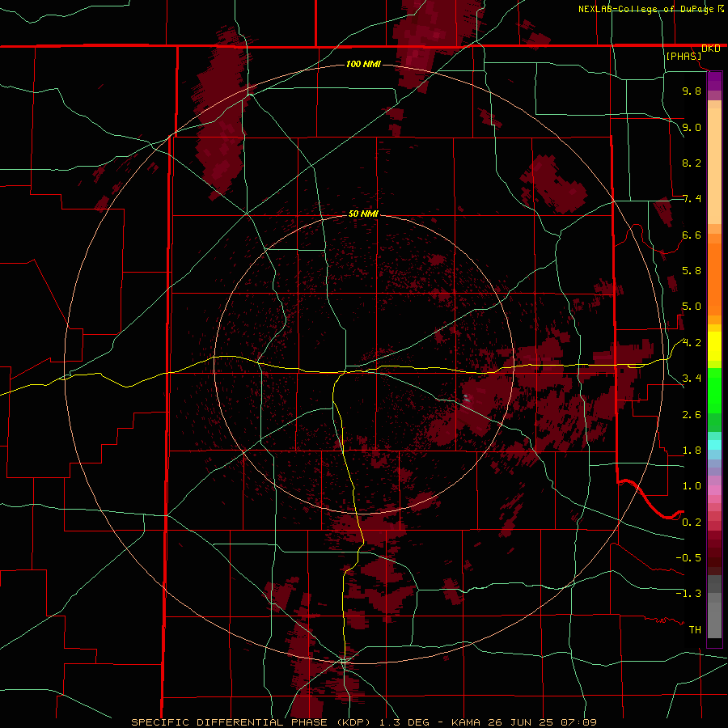Pick the bright green color bar segment
728x728 pixels.
click(714, 391)
